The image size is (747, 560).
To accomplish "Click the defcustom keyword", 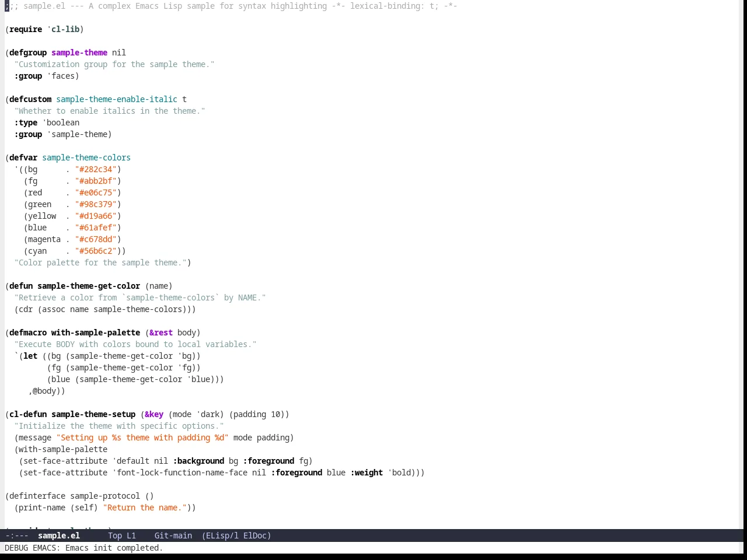I will 30,99.
